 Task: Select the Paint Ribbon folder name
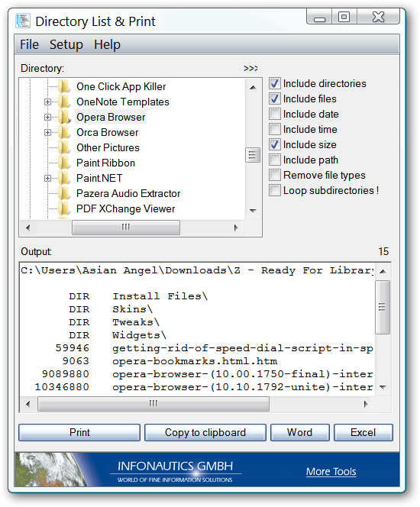click(x=105, y=163)
